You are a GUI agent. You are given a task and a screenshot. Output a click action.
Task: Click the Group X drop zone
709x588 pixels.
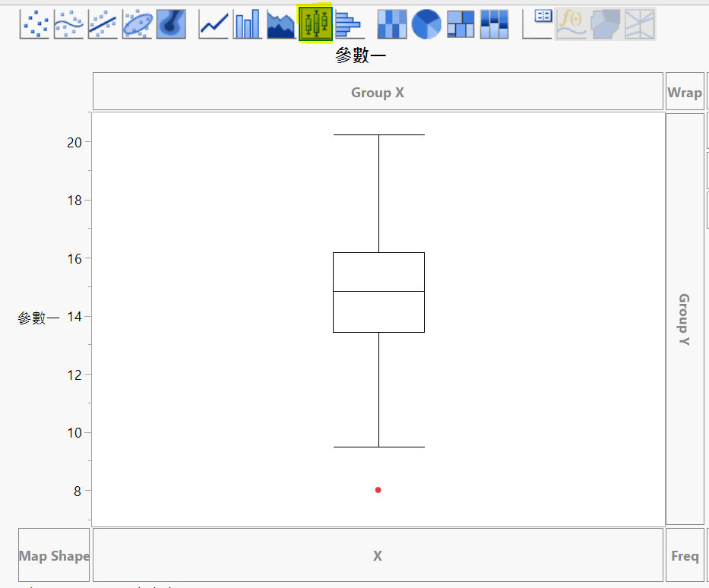[x=378, y=91]
